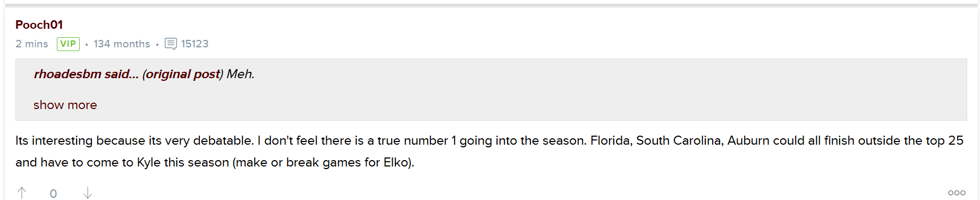980x200 pixels.
Task: Open the three-circle more options menu
Action: [957, 193]
